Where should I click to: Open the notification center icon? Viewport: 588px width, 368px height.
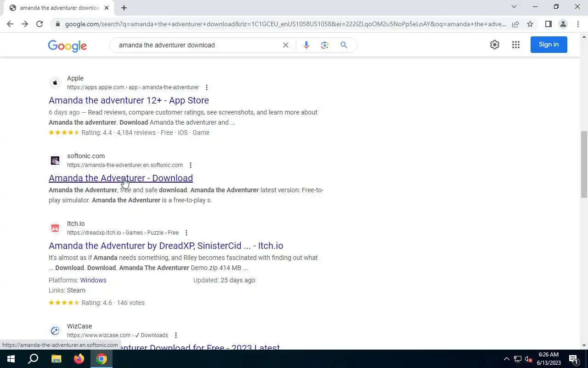pos(573,359)
